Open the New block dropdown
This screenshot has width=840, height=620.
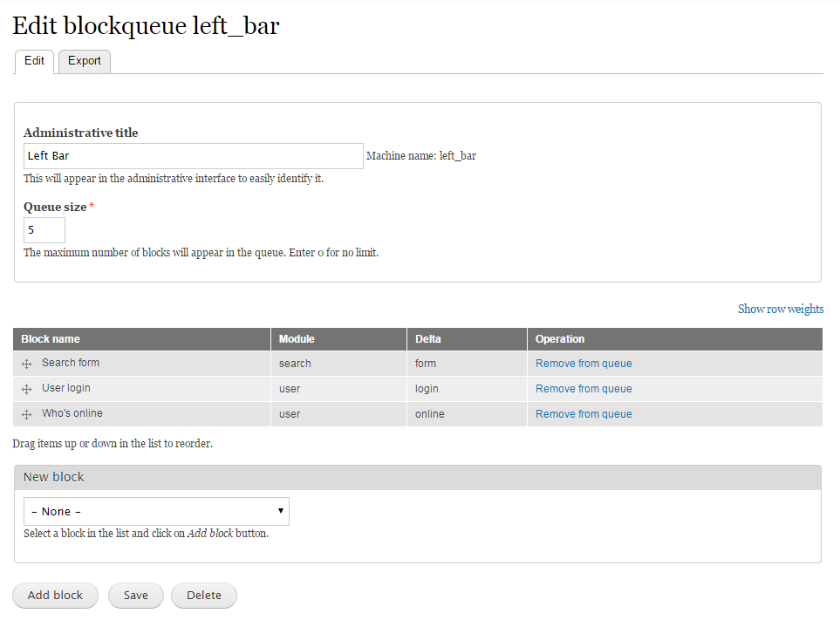pos(156,511)
